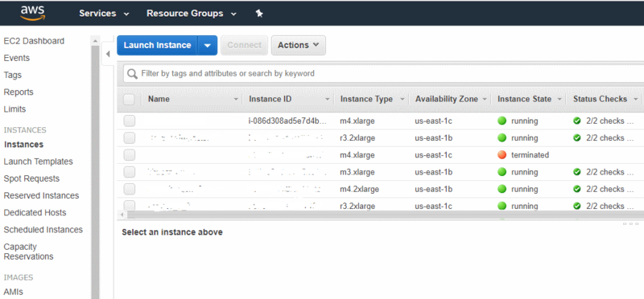Viewport: 644px width, 299px height.
Task: Click status check icon of m4.2xlarge row
Action: pyautogui.click(x=577, y=189)
